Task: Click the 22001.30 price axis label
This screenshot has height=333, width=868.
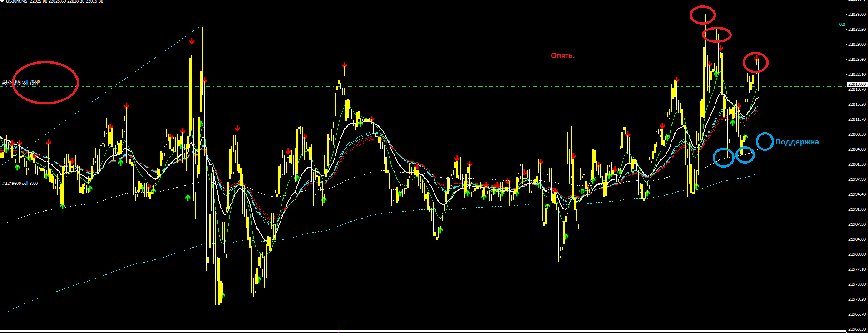Action: (857, 164)
